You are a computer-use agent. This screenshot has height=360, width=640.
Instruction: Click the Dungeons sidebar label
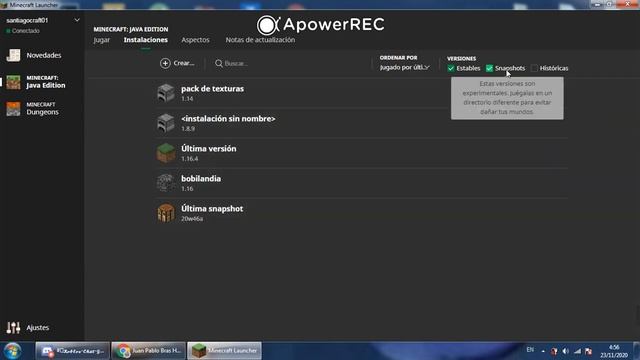click(x=42, y=112)
